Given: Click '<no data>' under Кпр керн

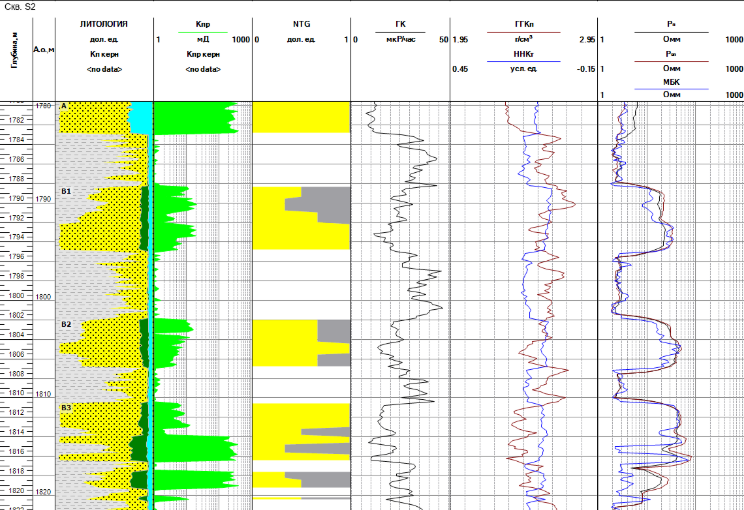Looking at the screenshot, I should coord(203,69).
